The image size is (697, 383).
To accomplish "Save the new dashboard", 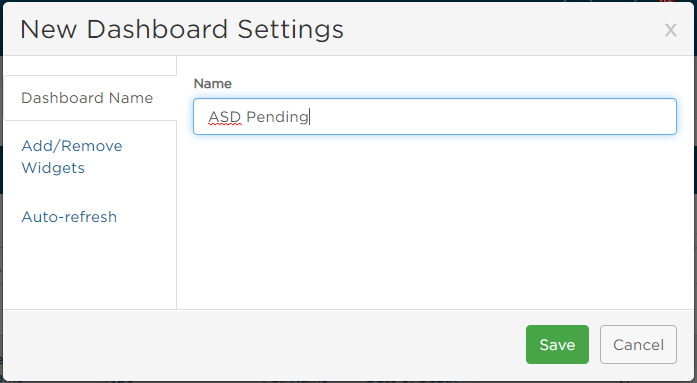I will [x=557, y=344].
